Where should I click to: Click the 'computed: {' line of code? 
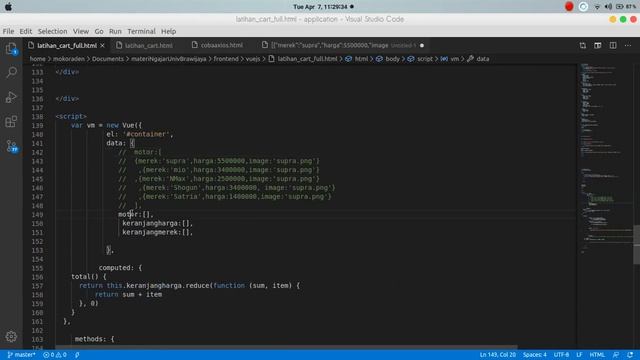pyautogui.click(x=120, y=268)
